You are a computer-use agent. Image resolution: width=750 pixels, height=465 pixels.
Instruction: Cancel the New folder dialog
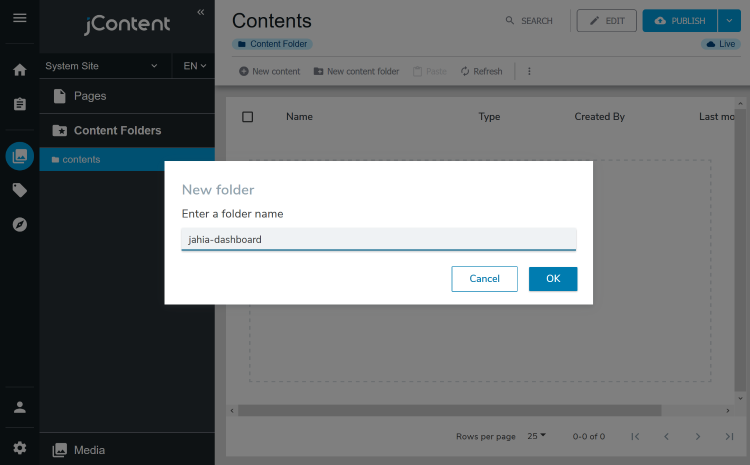(485, 279)
